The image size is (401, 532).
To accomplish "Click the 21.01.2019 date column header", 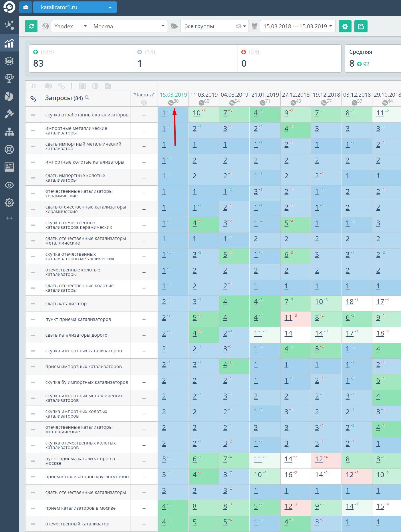I will pos(265,95).
